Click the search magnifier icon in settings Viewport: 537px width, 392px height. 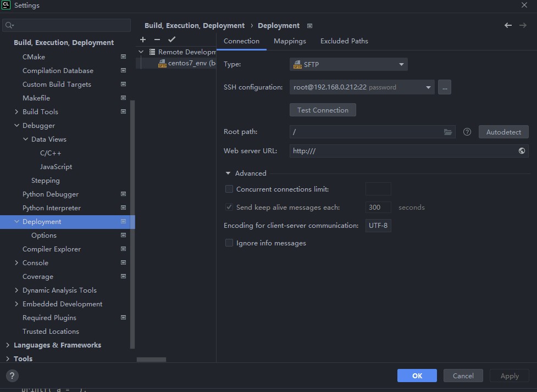(9, 25)
